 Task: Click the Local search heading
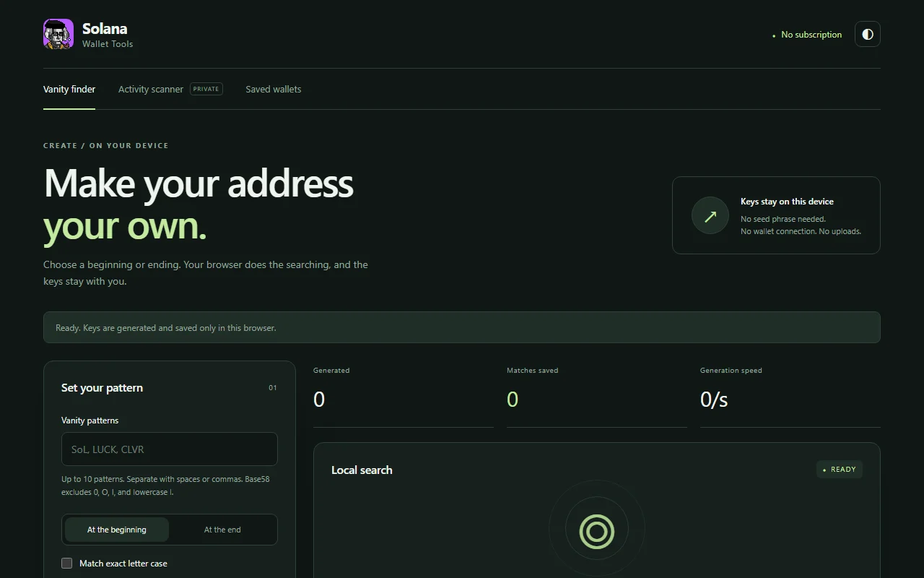point(362,470)
